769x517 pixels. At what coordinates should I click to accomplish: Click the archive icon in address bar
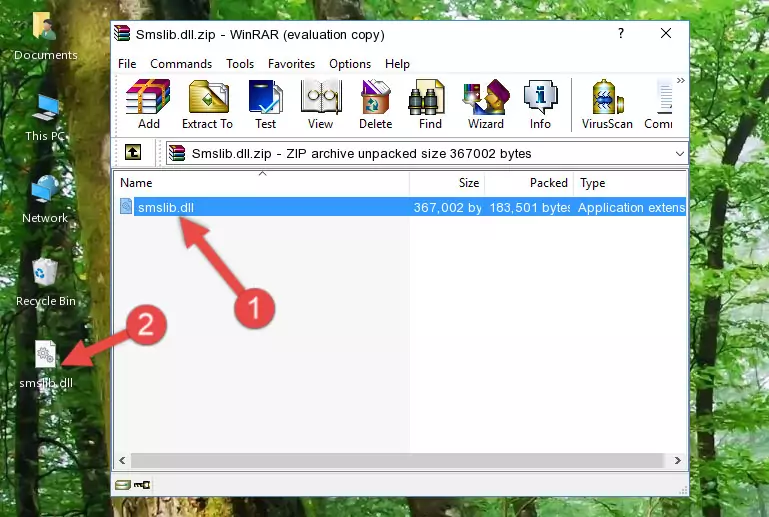[177, 154]
